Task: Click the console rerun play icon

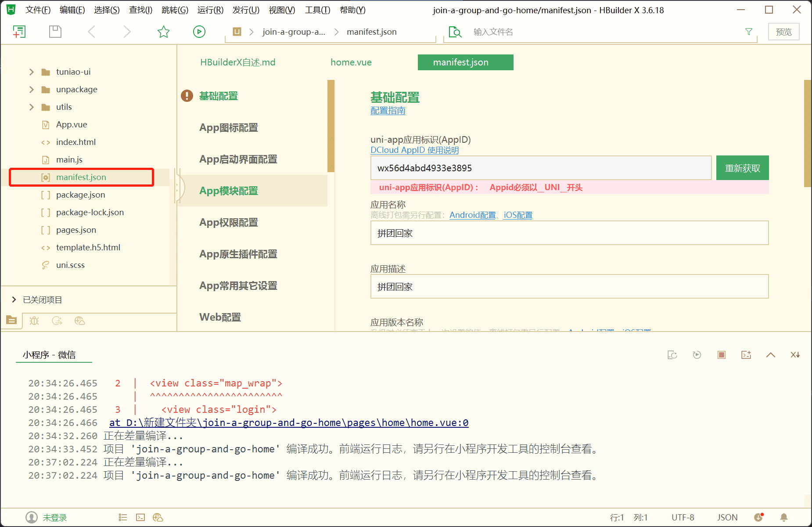Action: click(697, 355)
